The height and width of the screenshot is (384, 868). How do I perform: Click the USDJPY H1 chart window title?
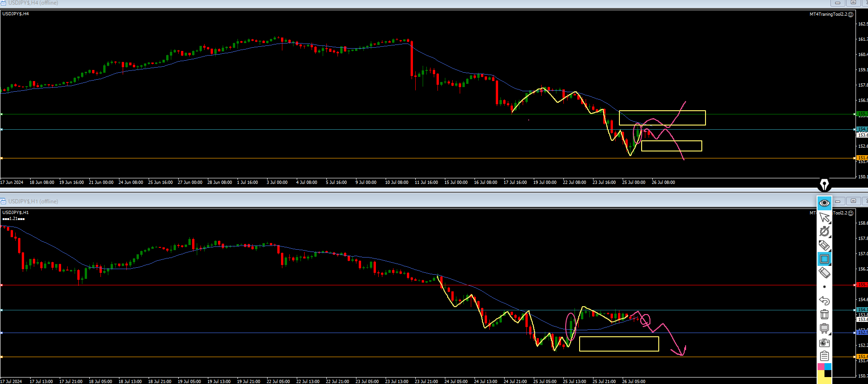click(x=33, y=201)
